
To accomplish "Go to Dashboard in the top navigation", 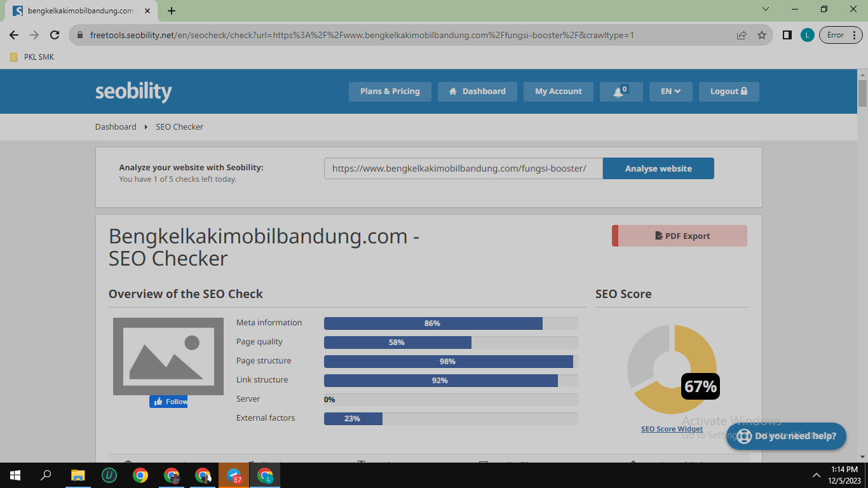I will (x=477, y=91).
